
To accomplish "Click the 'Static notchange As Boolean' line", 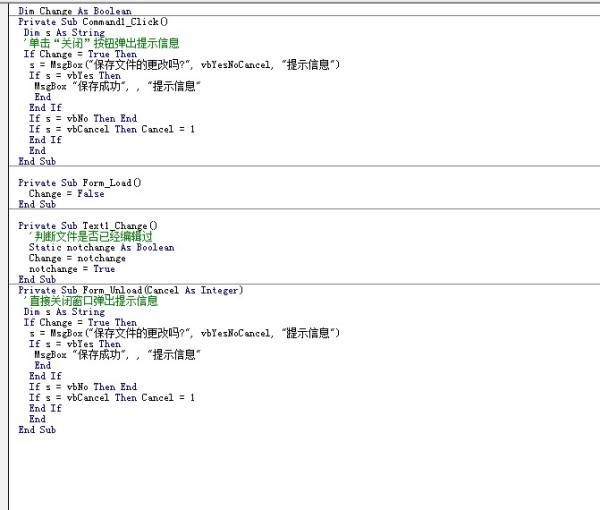I will pos(102,247).
